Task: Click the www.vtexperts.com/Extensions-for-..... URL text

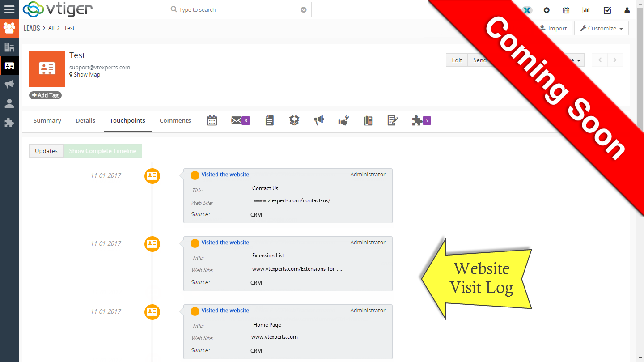Action: (x=298, y=269)
